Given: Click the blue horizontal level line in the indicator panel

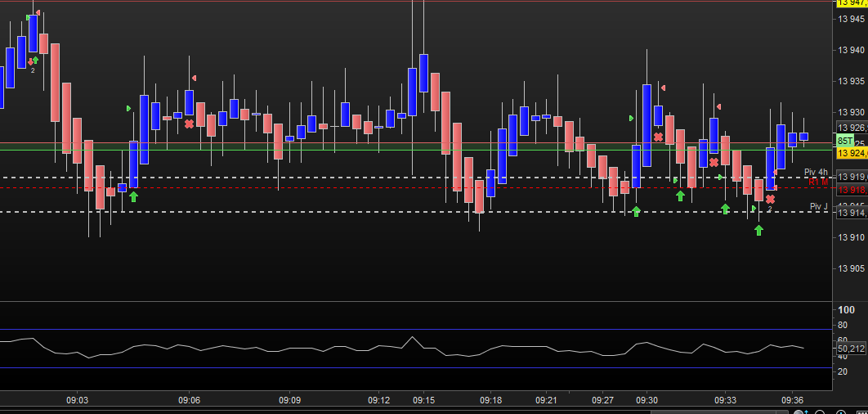Looking at the screenshot, I should click(x=409, y=329).
